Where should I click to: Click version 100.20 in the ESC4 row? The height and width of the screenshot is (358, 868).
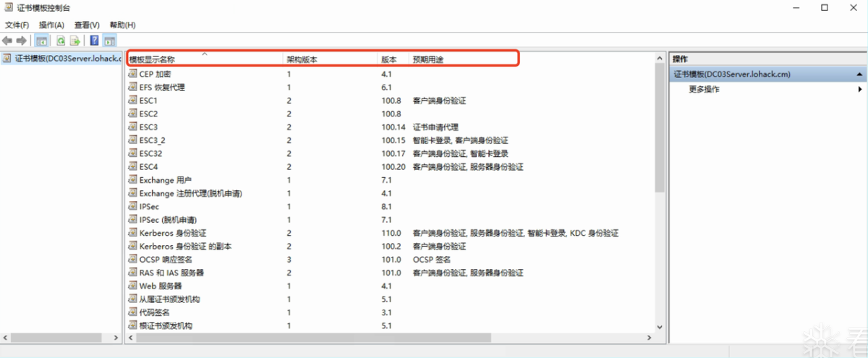pyautogui.click(x=393, y=166)
